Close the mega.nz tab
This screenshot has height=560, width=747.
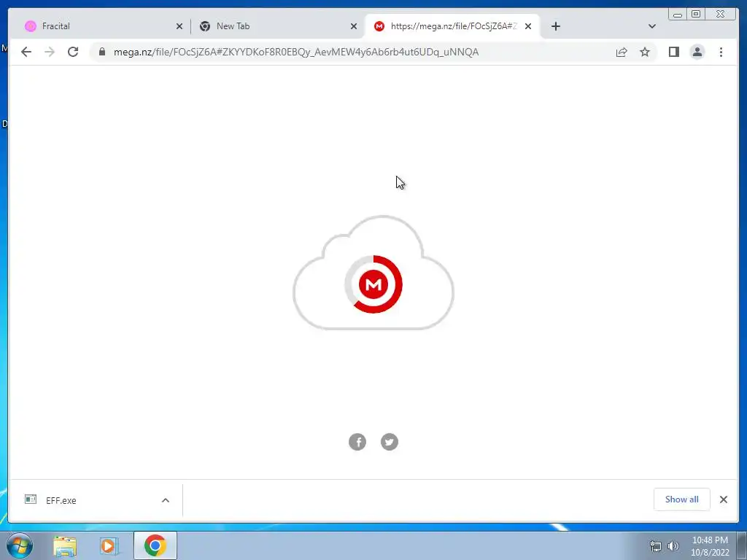[x=528, y=26]
